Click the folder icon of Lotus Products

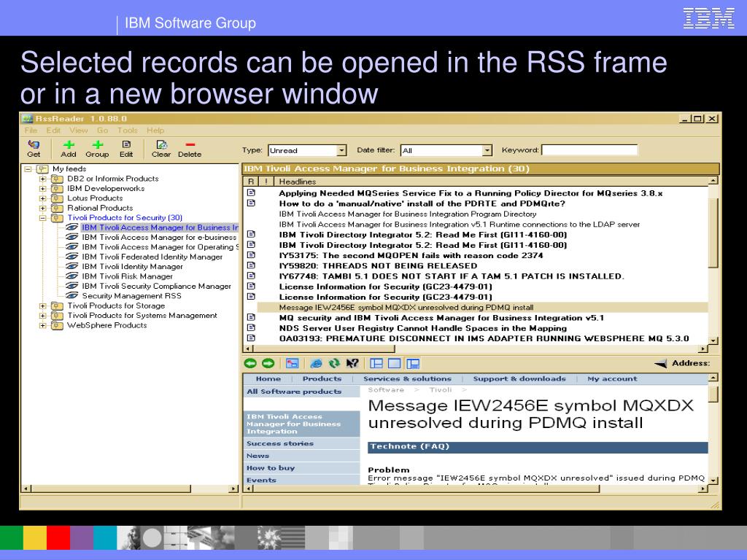(x=57, y=198)
